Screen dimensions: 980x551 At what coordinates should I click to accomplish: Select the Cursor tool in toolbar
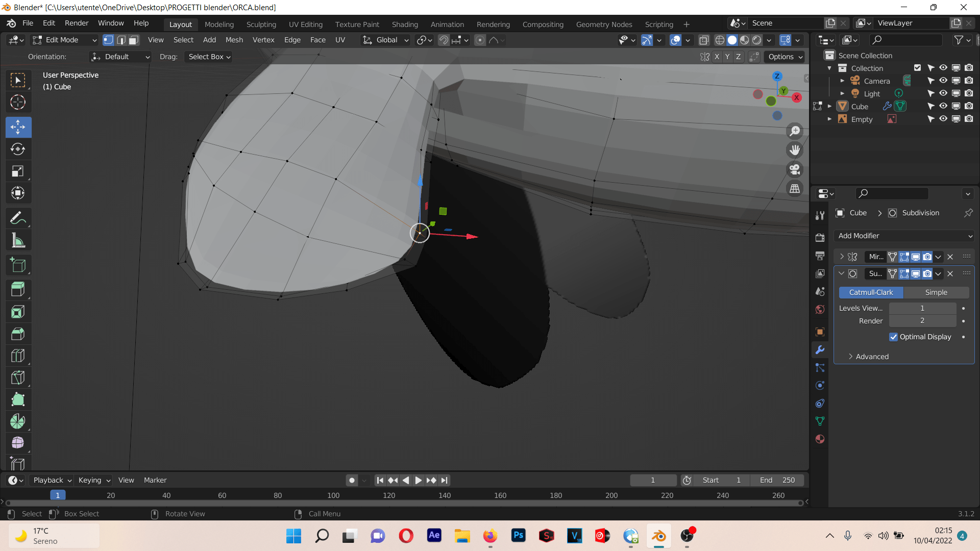[18, 103]
